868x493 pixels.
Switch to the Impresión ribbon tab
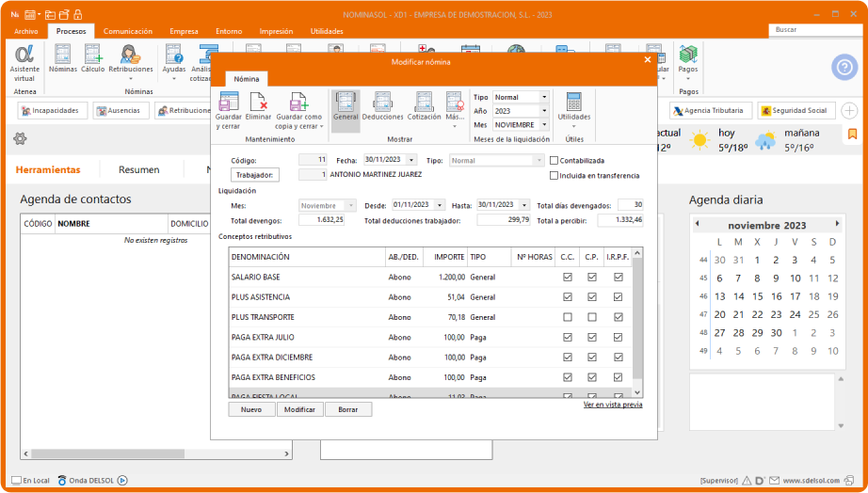[x=276, y=32]
